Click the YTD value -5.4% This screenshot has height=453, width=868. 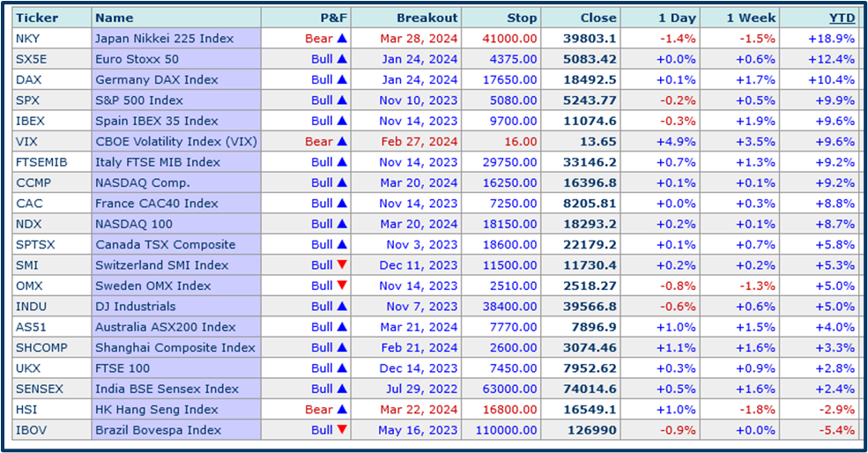coord(837,430)
